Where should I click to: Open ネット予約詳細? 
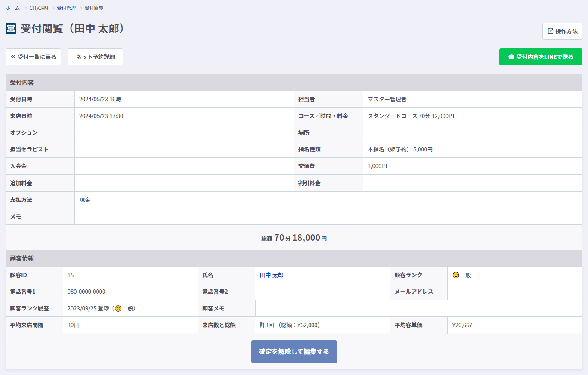tap(95, 57)
